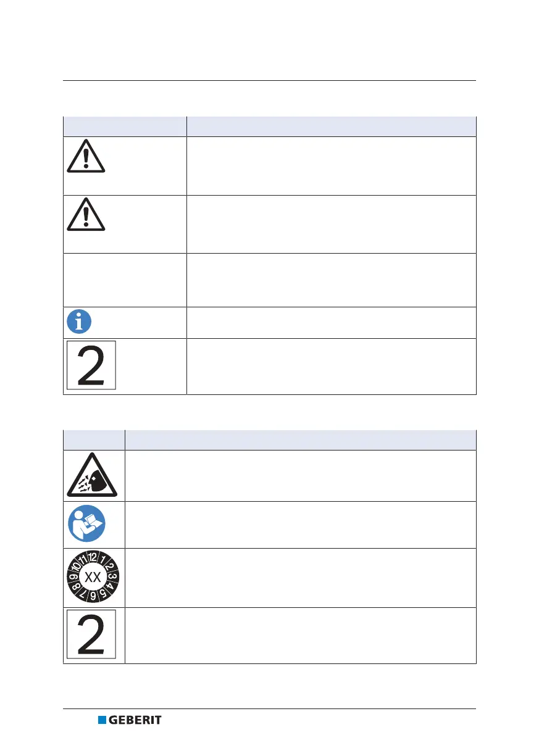
Task: Select the blue information circle icon
Action: click(x=79, y=322)
